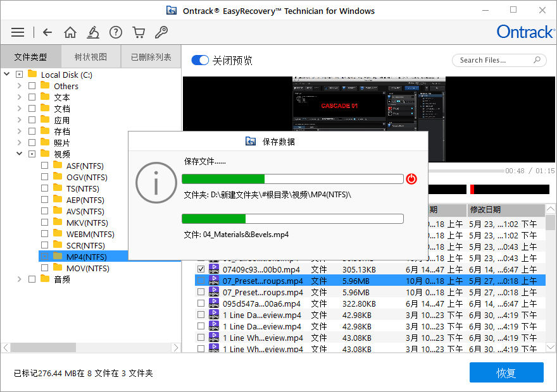This screenshot has height=392, width=557.
Task: Select the AVS(NTFS) tree item
Action: [85, 211]
